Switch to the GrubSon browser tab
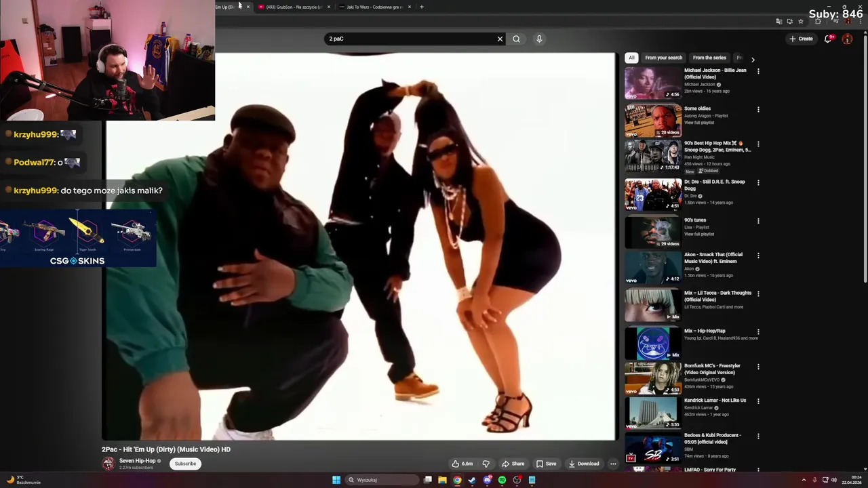This screenshot has height=488, width=868. [x=294, y=7]
